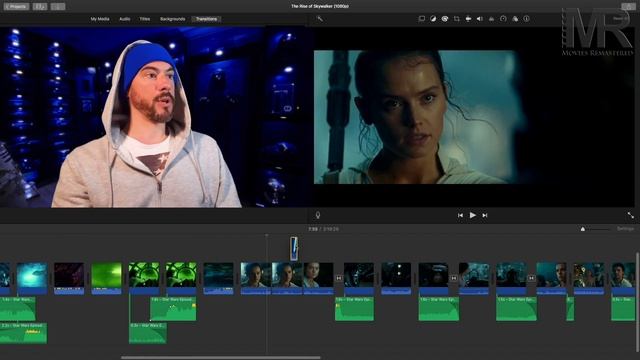Screen dimensions: 640x360
Task: Select the Transitions tab
Action: (x=207, y=19)
